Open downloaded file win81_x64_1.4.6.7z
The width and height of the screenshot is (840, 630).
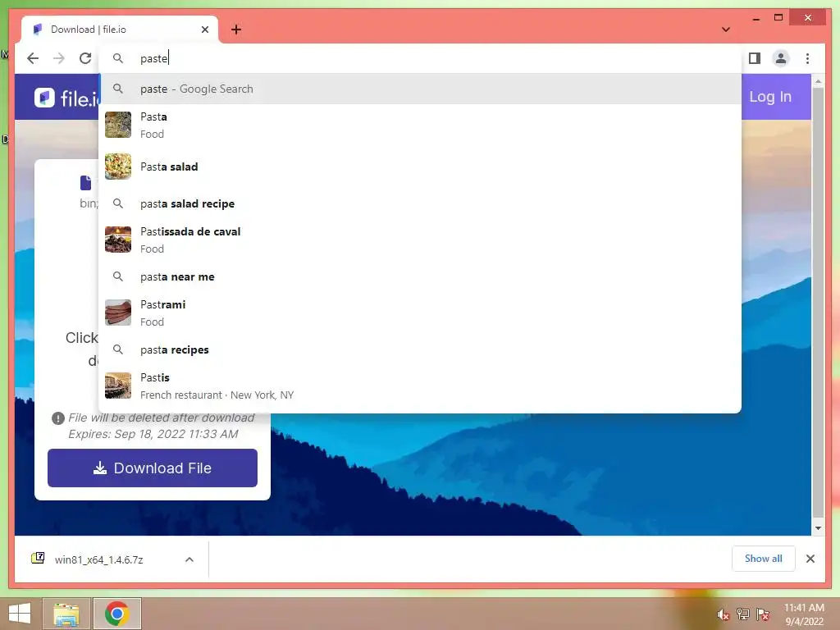[98, 559]
